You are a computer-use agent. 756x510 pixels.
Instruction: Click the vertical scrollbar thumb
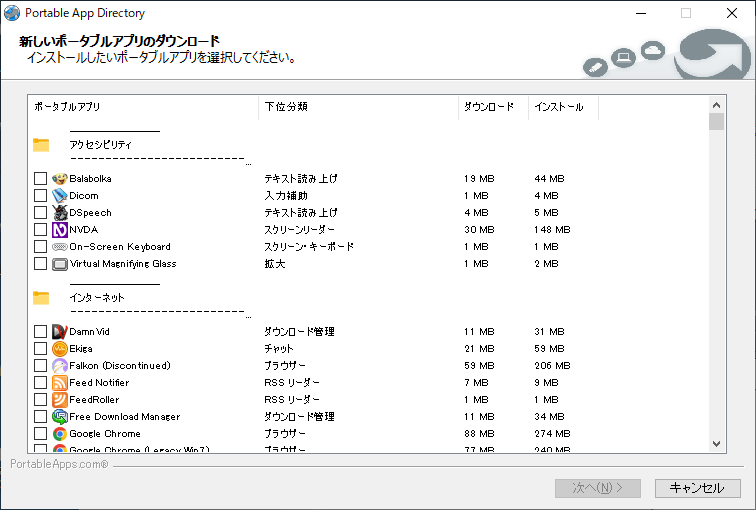point(716,122)
